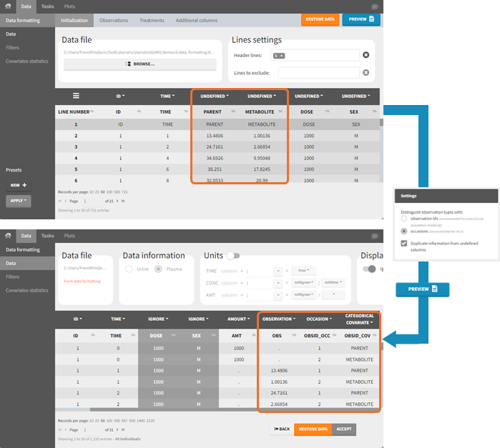
Task: Click the filter icon beside PARENT column name
Action: tap(232, 112)
